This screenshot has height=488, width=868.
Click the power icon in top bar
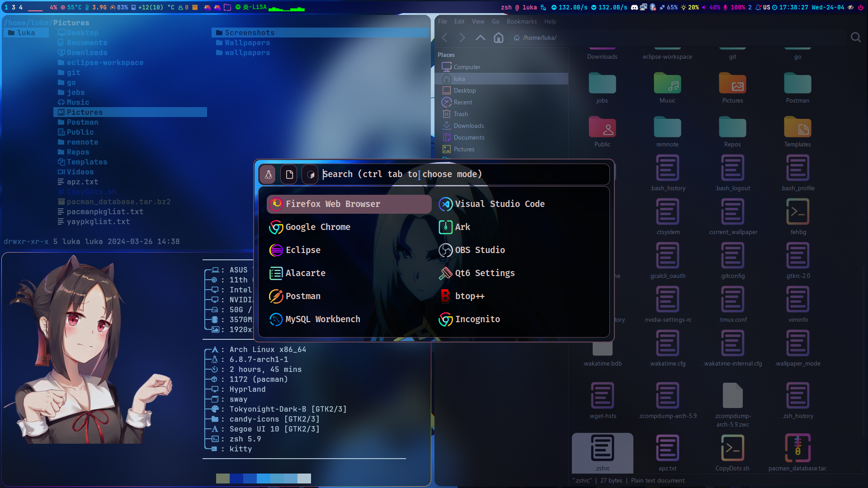click(861, 7)
